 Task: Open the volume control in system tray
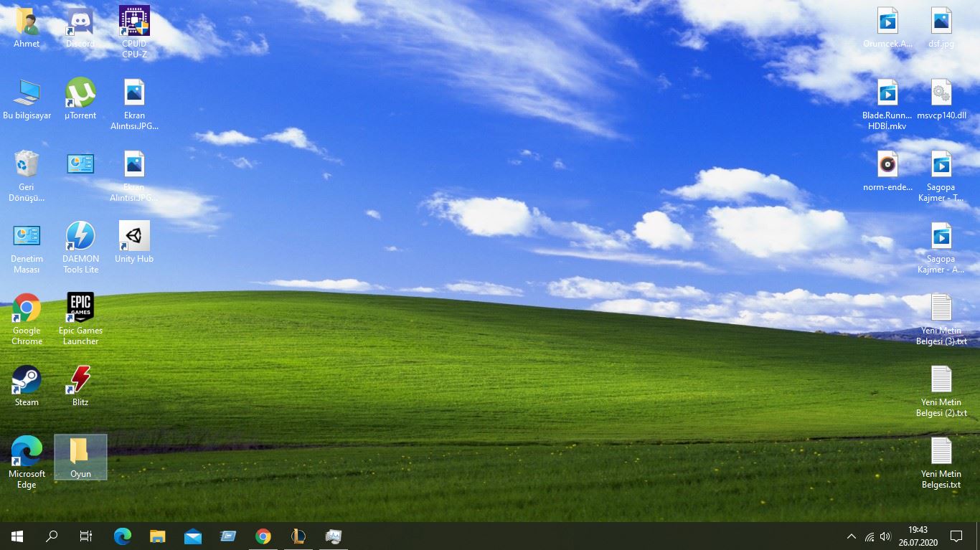(x=886, y=536)
